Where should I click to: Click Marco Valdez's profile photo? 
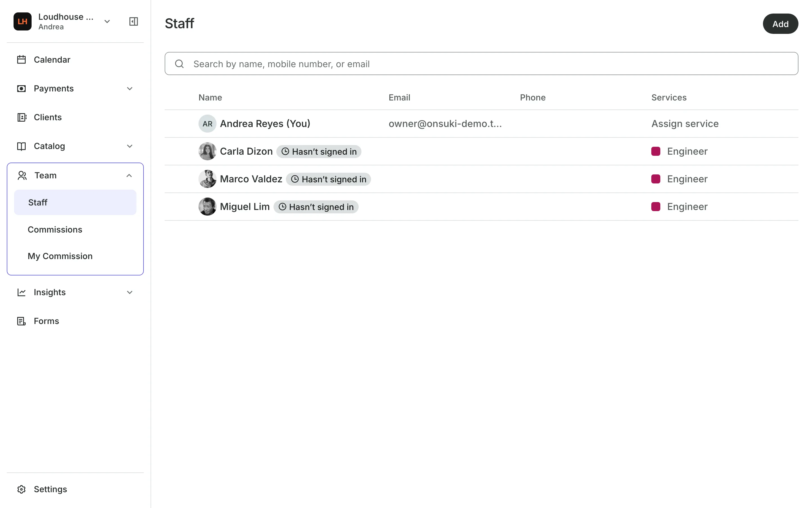pos(207,179)
